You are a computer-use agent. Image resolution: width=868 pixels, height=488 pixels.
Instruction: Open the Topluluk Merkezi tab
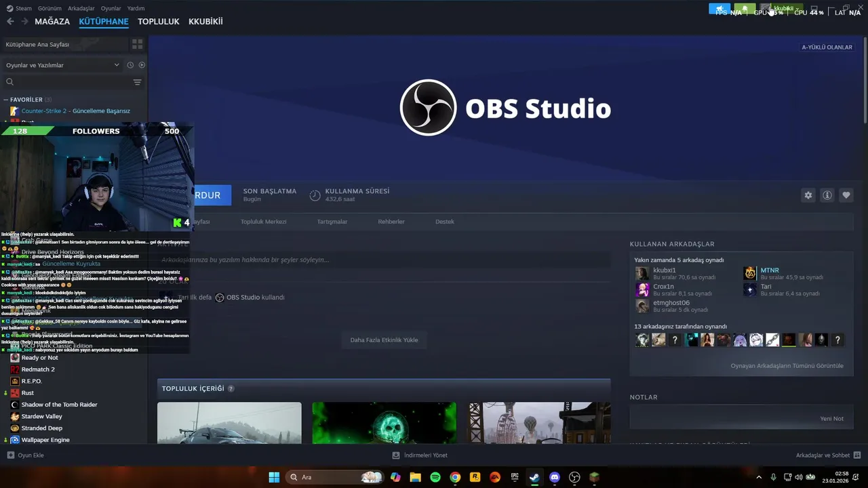(x=263, y=222)
